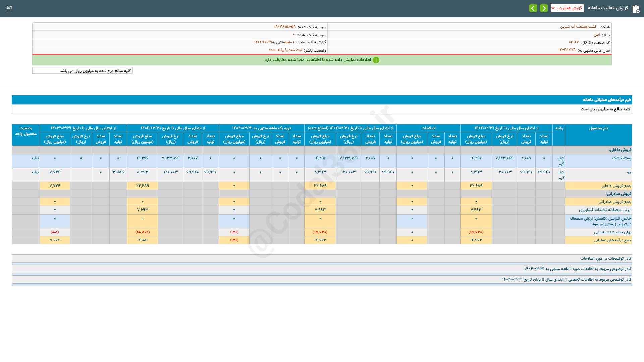Click the جمع درآمدهای عملیاتی row label
The height and width of the screenshot is (362, 644).
coord(612,240)
